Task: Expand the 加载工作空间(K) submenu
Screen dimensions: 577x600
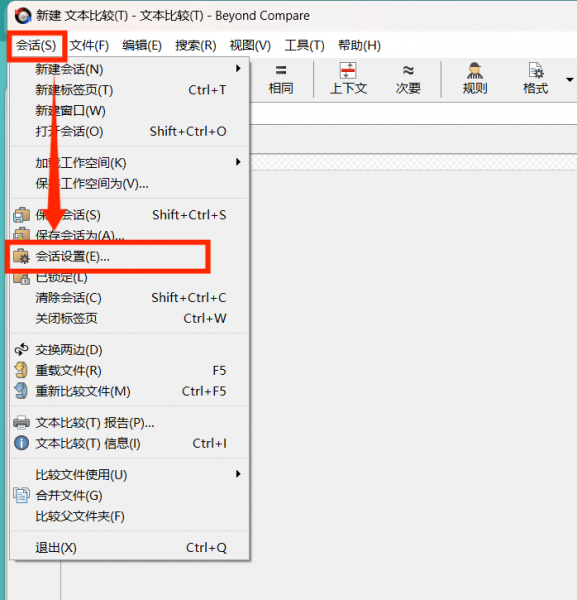Action: coord(130,163)
